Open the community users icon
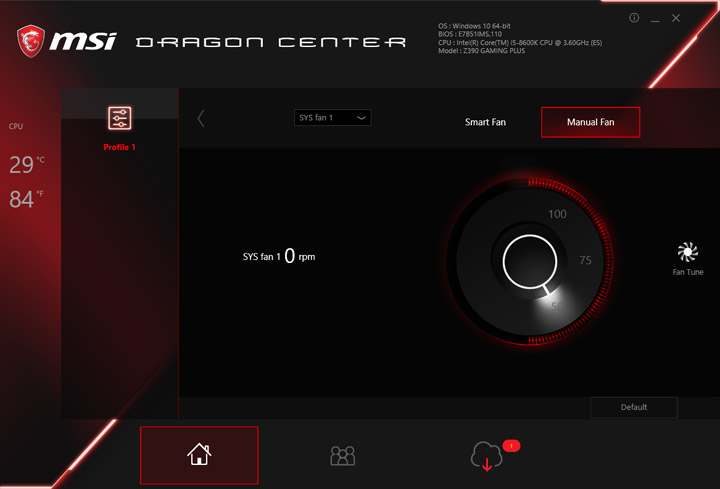The width and height of the screenshot is (720, 489). pos(343,455)
